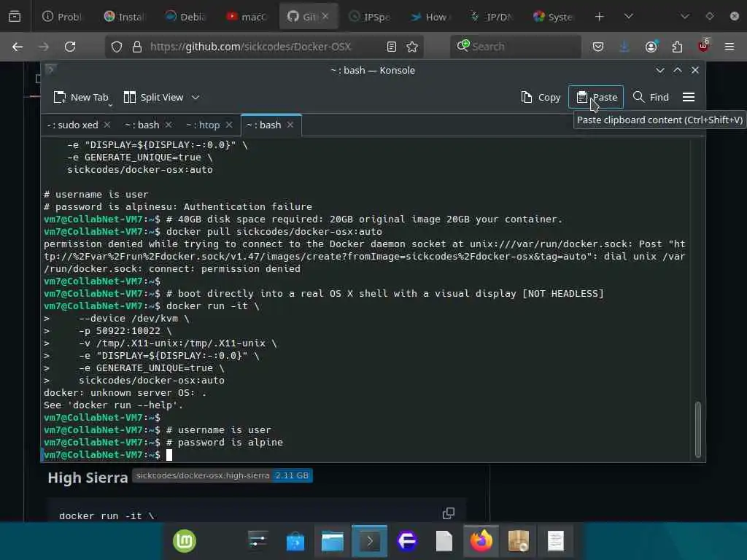
Task: Switch to the 'Instal' browser tab
Action: (124, 17)
